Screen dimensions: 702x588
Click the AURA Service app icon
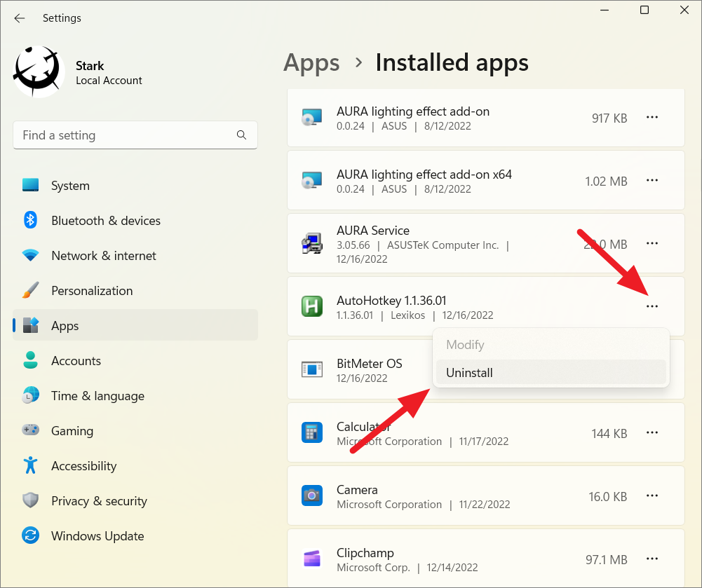[x=312, y=243]
